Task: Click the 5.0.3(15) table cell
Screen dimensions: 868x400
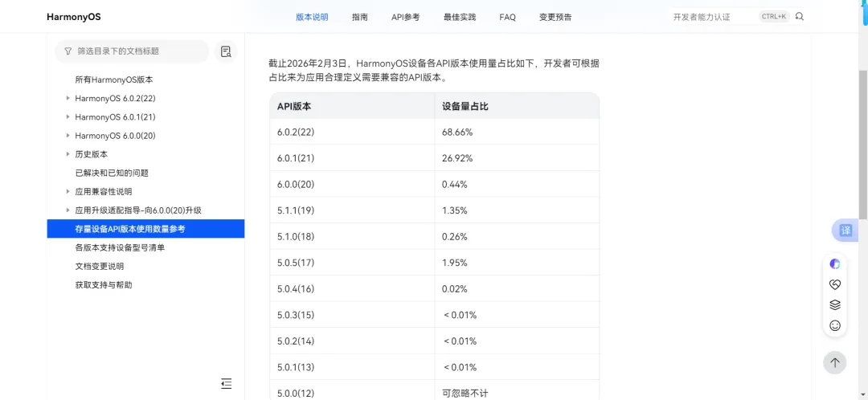Action: (352, 315)
